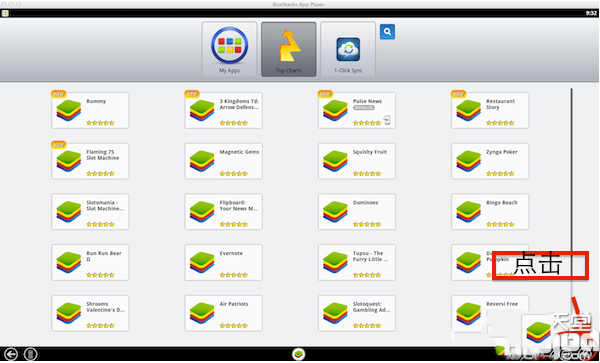Click the 'Bingo Beach' title text
Image resolution: width=600 pixels, height=363 pixels.
[502, 203]
